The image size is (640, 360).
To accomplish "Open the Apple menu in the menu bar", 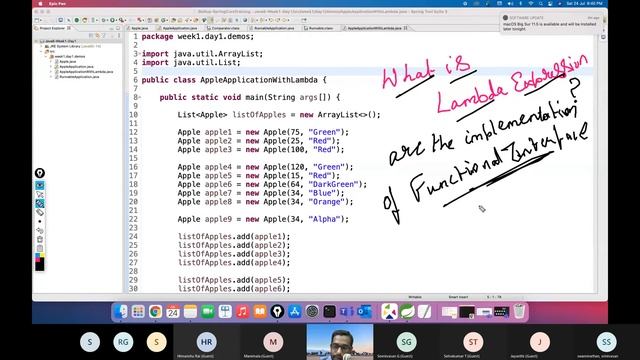I will 40,3.
